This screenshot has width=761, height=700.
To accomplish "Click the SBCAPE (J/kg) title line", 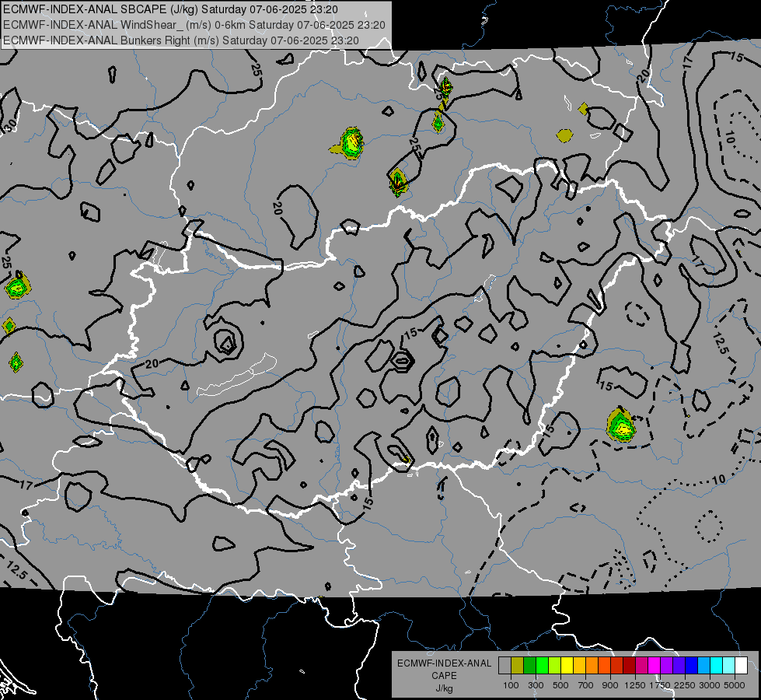I will pos(170,9).
